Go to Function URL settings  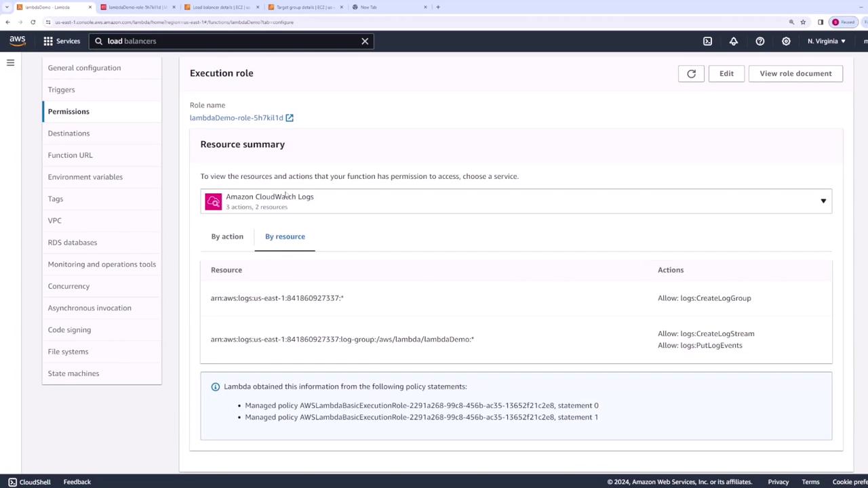click(70, 155)
